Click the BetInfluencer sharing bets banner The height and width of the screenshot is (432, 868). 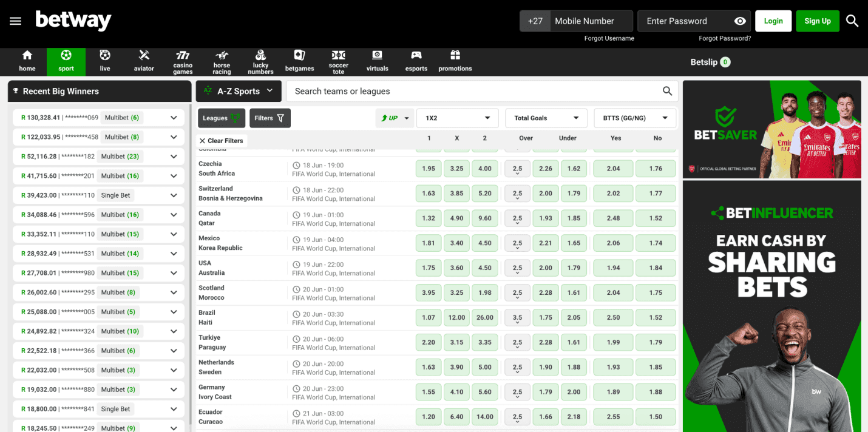click(772, 306)
